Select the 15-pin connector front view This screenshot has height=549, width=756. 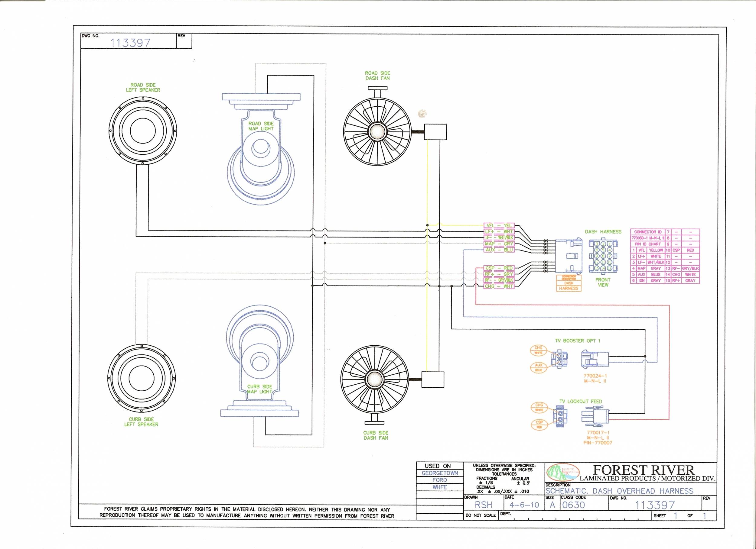pos(603,256)
